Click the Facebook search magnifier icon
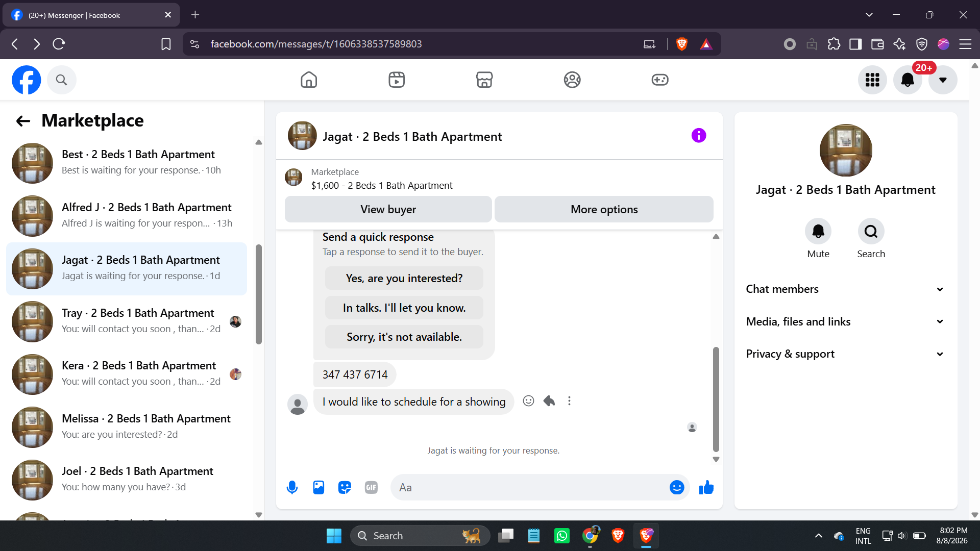This screenshot has width=980, height=551. [x=62, y=80]
